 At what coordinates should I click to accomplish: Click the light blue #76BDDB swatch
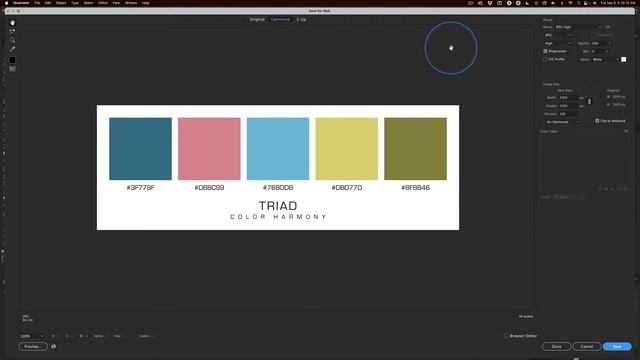pos(278,149)
